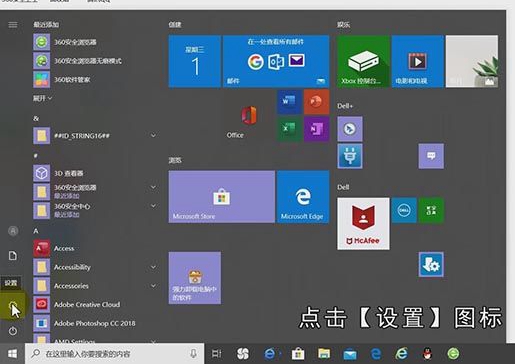Screen dimensions: 515x364
Task: Launch OneNote from the small tile
Action: 316,129
